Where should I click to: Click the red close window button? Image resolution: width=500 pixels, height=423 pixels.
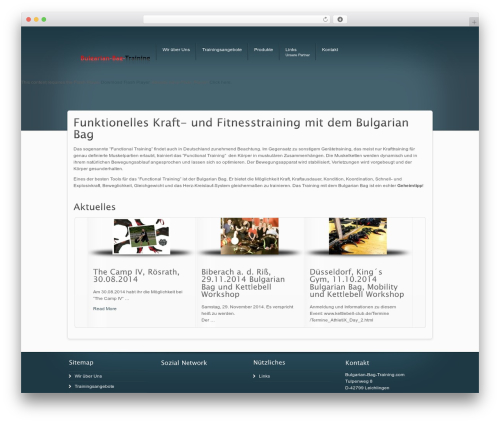tap(29, 20)
